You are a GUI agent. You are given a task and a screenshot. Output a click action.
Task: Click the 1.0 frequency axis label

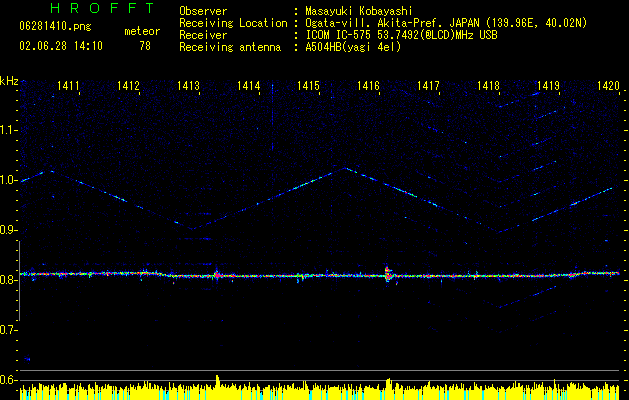(x=7, y=181)
